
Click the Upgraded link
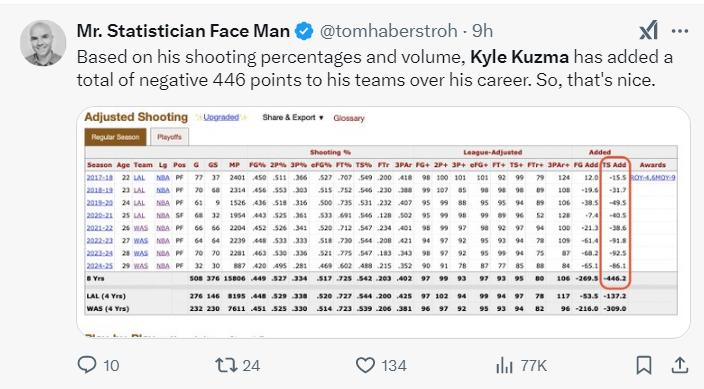tap(221, 117)
